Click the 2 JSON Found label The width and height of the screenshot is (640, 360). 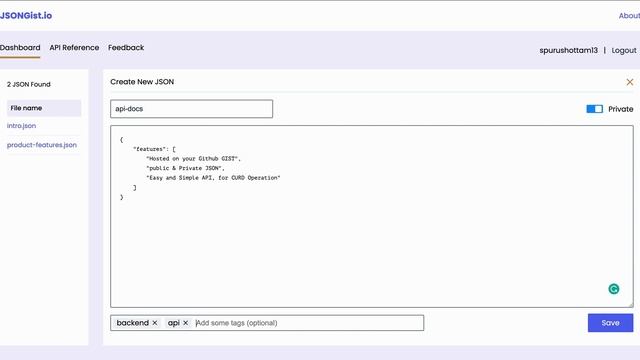click(x=29, y=84)
